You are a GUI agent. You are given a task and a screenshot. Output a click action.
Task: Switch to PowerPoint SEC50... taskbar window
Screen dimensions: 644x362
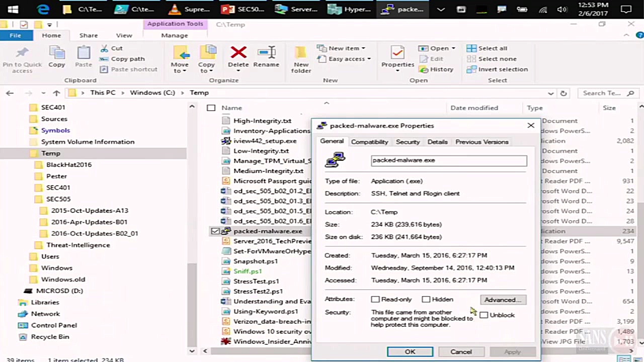click(243, 9)
